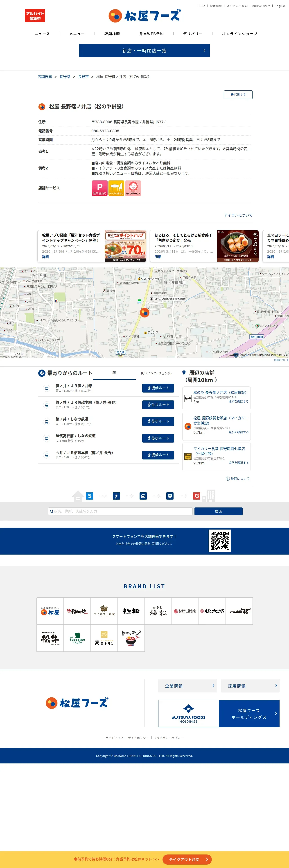Viewport: 289px width, 868px height.
Task: Open the 採用情報 footer button
Action: click(250, 686)
